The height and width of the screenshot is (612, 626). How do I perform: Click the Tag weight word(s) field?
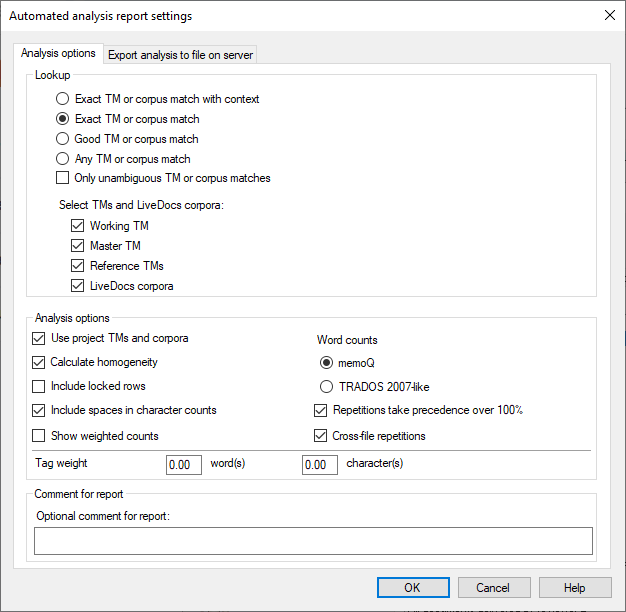tap(184, 465)
